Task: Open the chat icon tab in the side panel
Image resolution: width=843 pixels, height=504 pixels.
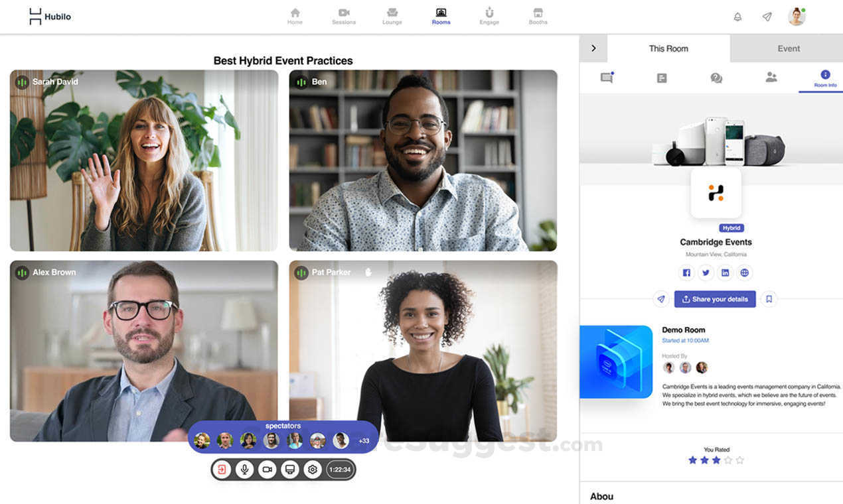Action: point(607,78)
